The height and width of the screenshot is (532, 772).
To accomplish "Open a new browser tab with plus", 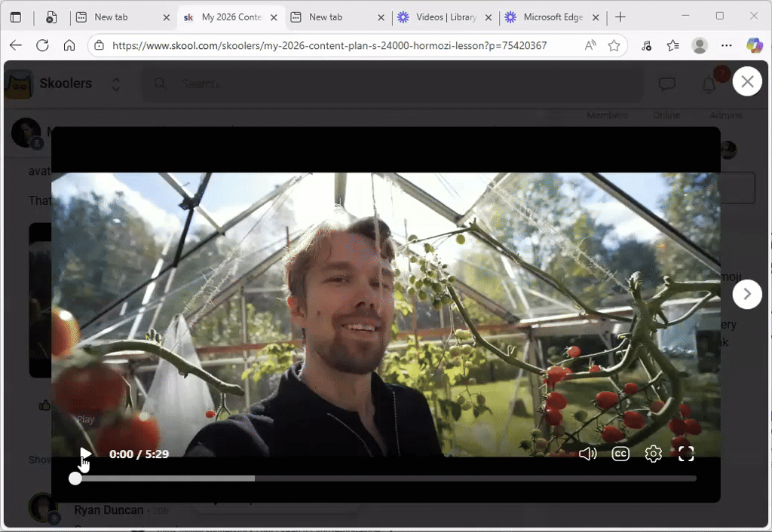I will click(620, 17).
